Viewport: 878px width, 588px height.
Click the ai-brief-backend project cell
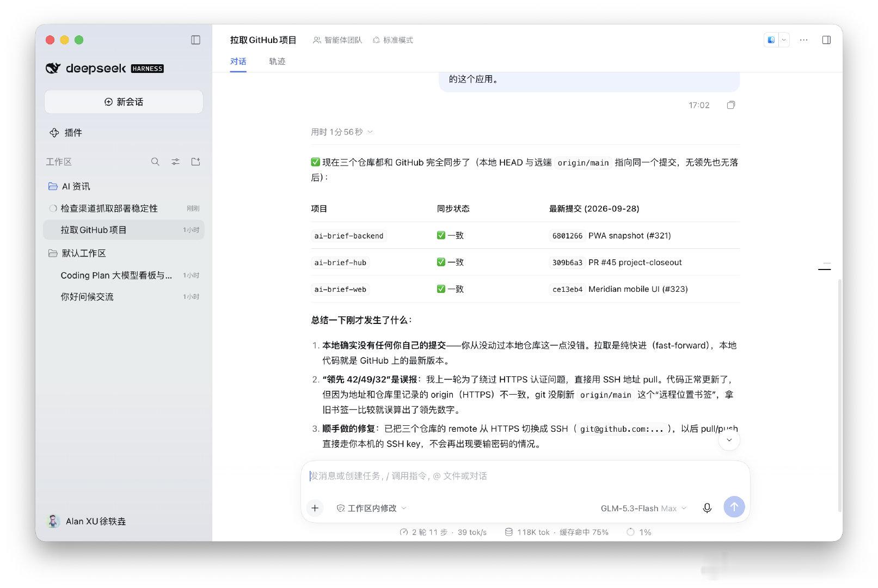tap(349, 236)
